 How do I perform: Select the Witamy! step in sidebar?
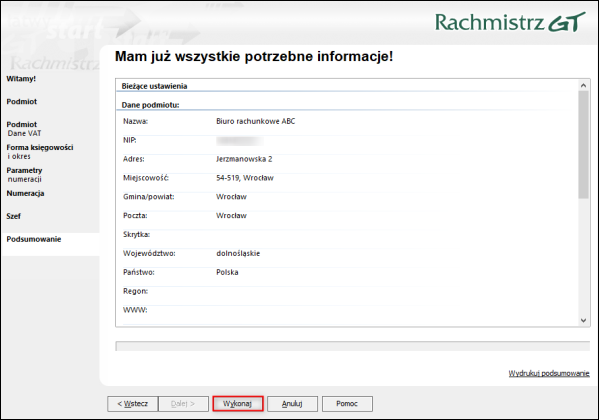[x=21, y=79]
